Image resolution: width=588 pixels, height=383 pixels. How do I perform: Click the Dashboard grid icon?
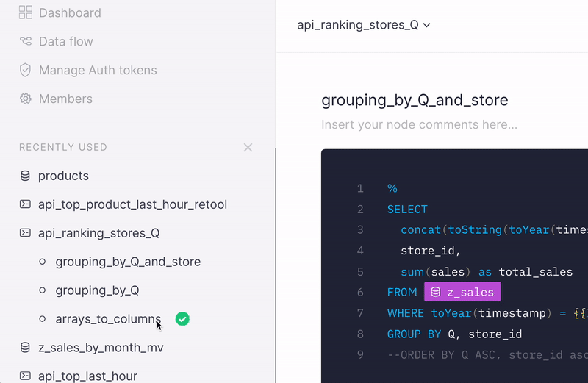[x=26, y=12]
